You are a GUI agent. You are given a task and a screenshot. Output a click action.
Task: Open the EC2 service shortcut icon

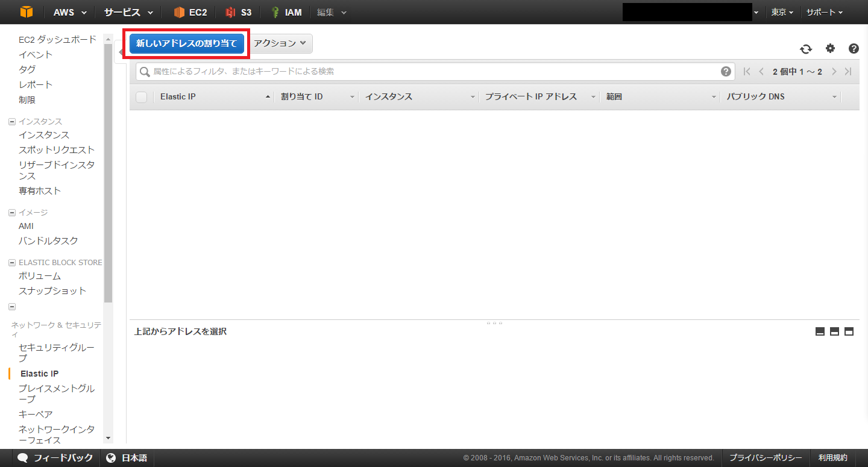pos(179,12)
